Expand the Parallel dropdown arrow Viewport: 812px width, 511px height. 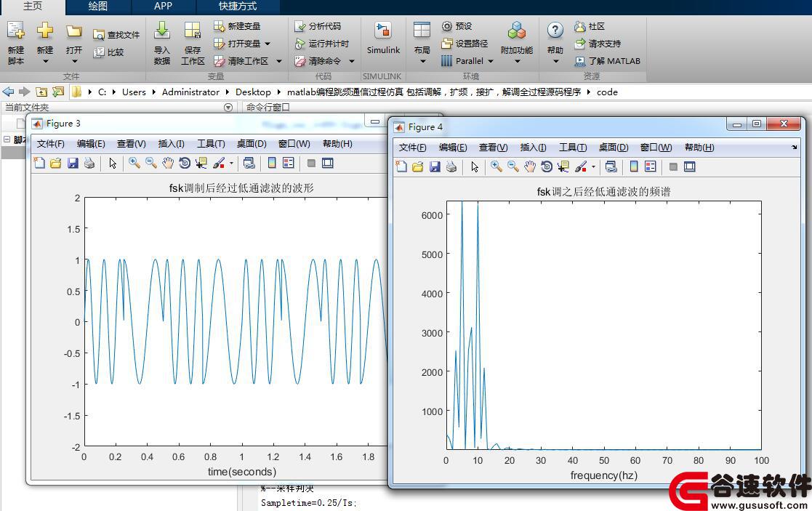pyautogui.click(x=491, y=61)
